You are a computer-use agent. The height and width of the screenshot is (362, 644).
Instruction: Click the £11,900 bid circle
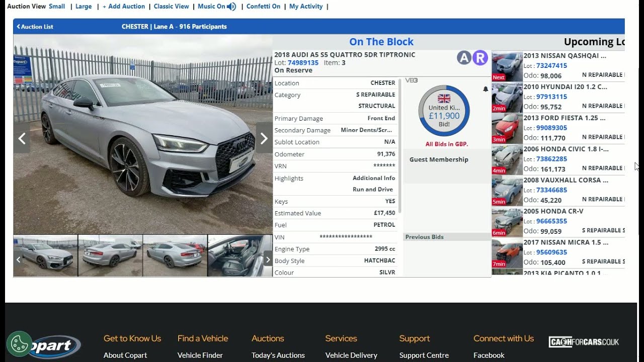pyautogui.click(x=444, y=111)
